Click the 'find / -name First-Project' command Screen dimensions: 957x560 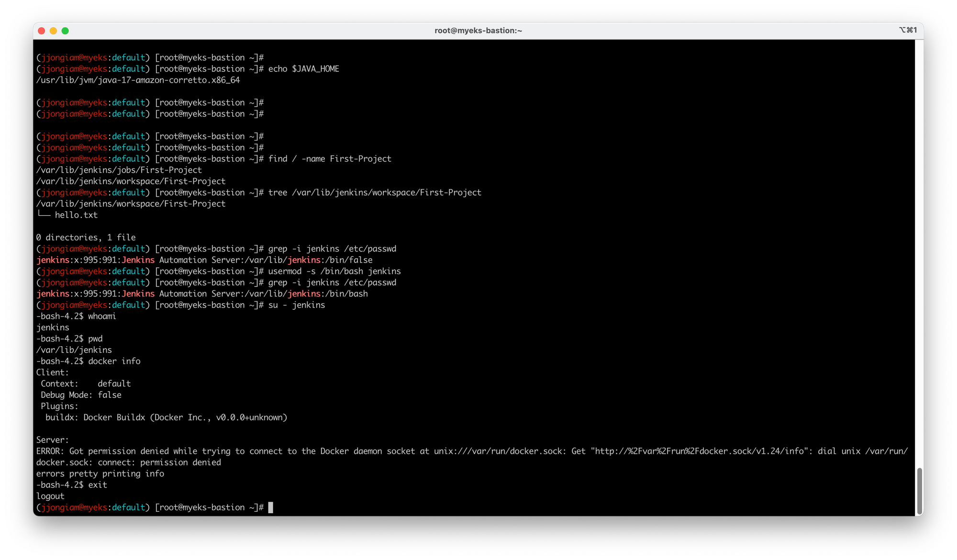click(329, 159)
